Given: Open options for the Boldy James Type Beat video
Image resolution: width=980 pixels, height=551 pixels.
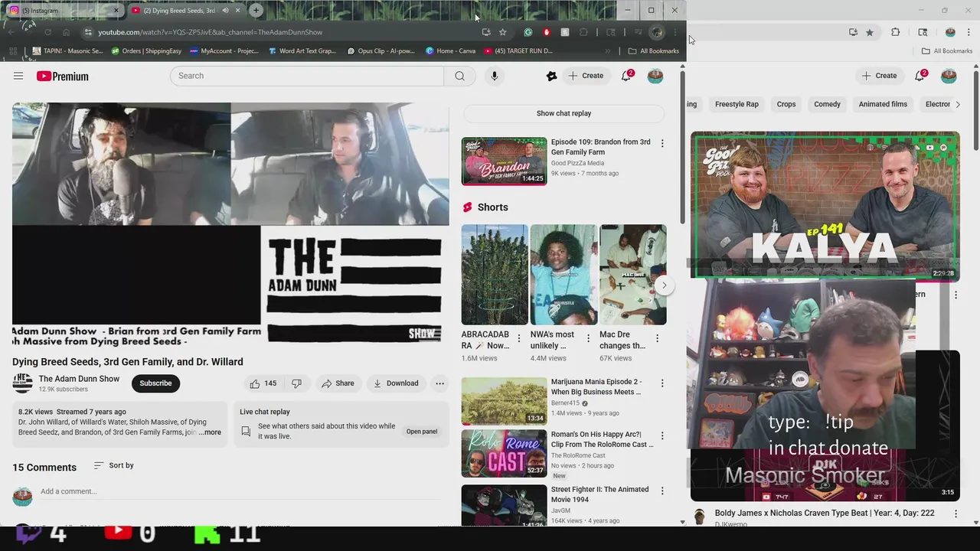Looking at the screenshot, I should [955, 514].
